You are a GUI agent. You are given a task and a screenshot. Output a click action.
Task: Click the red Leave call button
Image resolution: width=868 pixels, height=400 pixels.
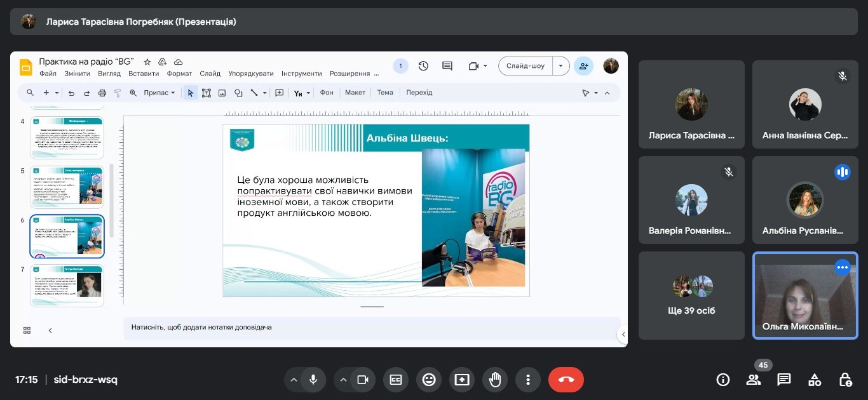[x=566, y=380]
